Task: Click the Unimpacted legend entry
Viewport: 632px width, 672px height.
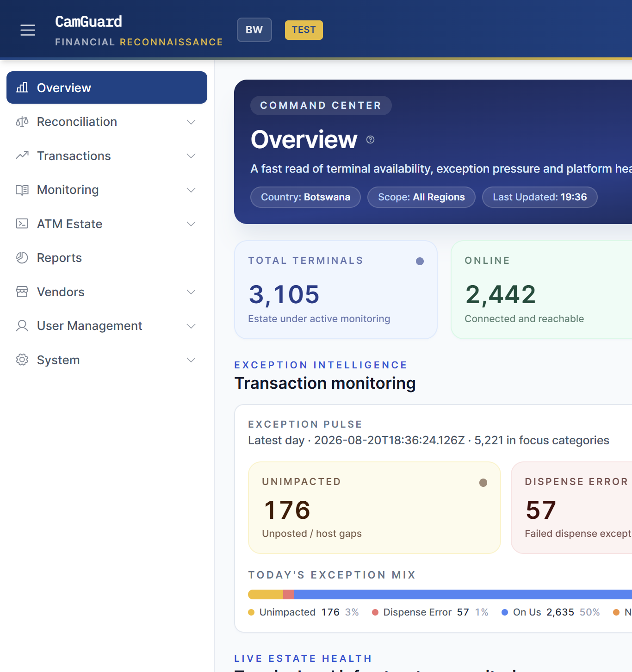Action: point(304,612)
